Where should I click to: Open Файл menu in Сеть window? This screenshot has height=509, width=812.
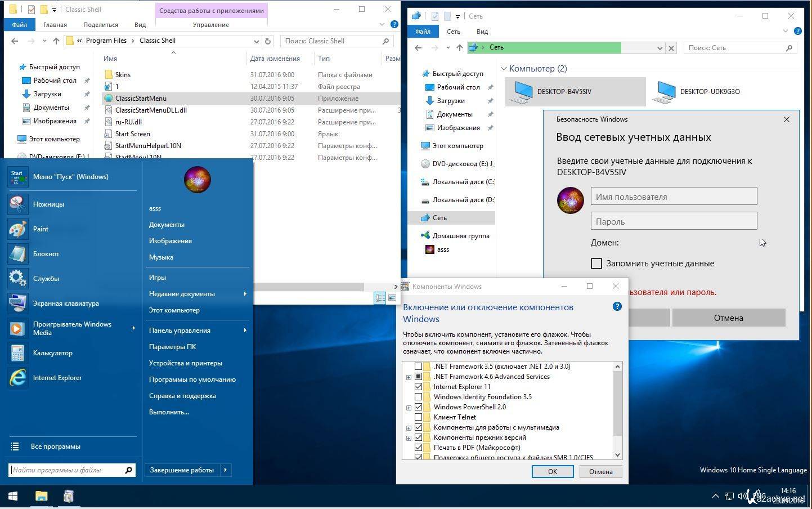(x=423, y=32)
